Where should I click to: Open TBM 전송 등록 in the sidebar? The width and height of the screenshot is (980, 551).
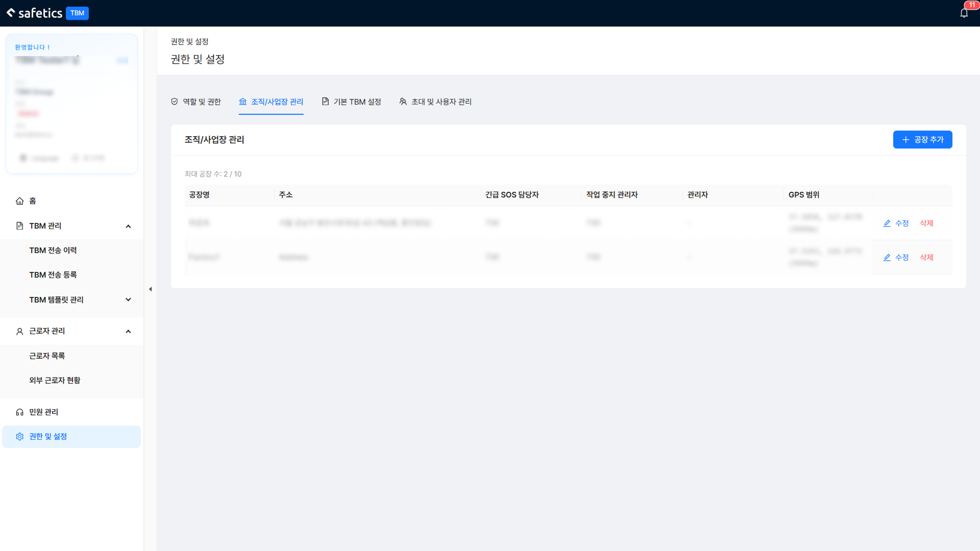[71, 275]
